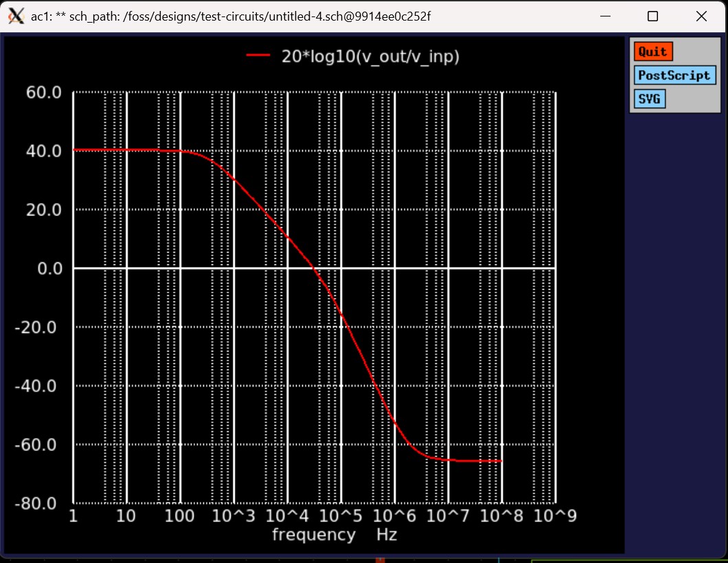Image resolution: width=728 pixels, height=563 pixels.
Task: Click the 100 x-axis tick label
Action: click(x=179, y=516)
